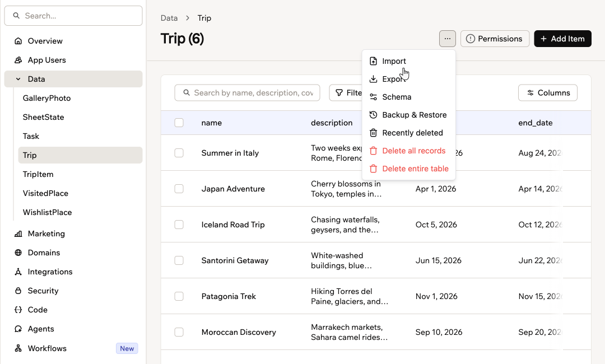This screenshot has height=364, width=605.
Task: Open the Overview home icon
Action: (x=18, y=41)
